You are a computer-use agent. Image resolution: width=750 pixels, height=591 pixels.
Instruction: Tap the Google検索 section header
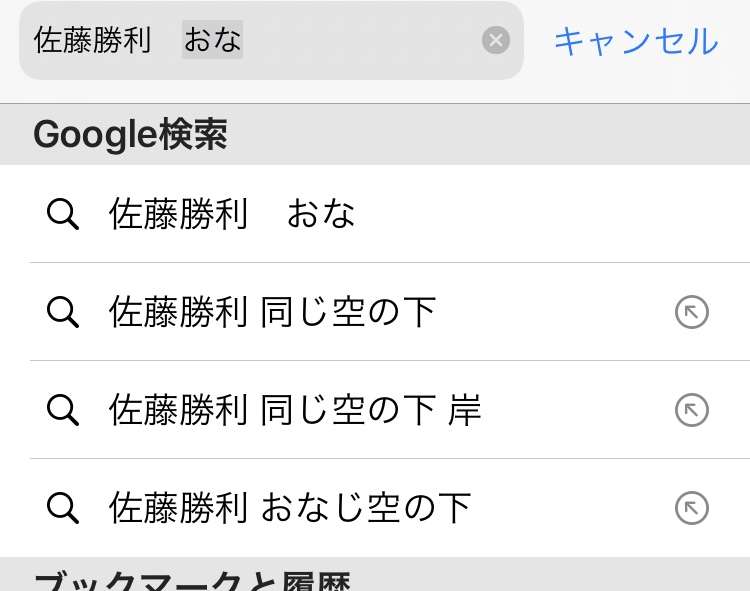coord(375,134)
